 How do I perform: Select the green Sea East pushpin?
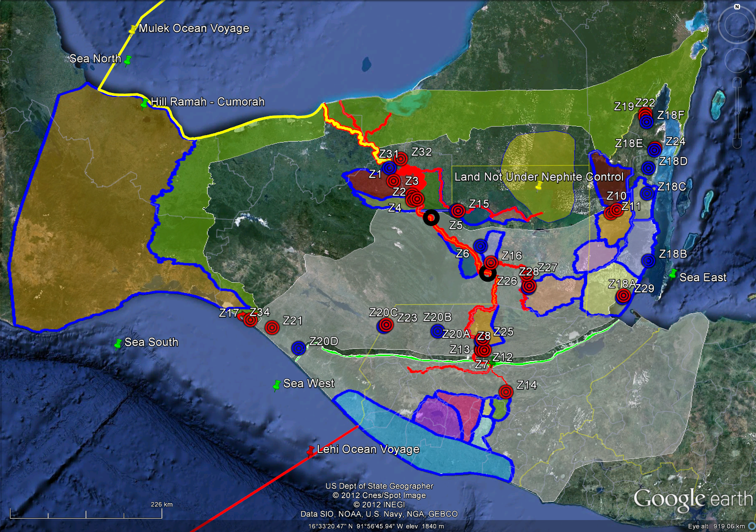(673, 274)
